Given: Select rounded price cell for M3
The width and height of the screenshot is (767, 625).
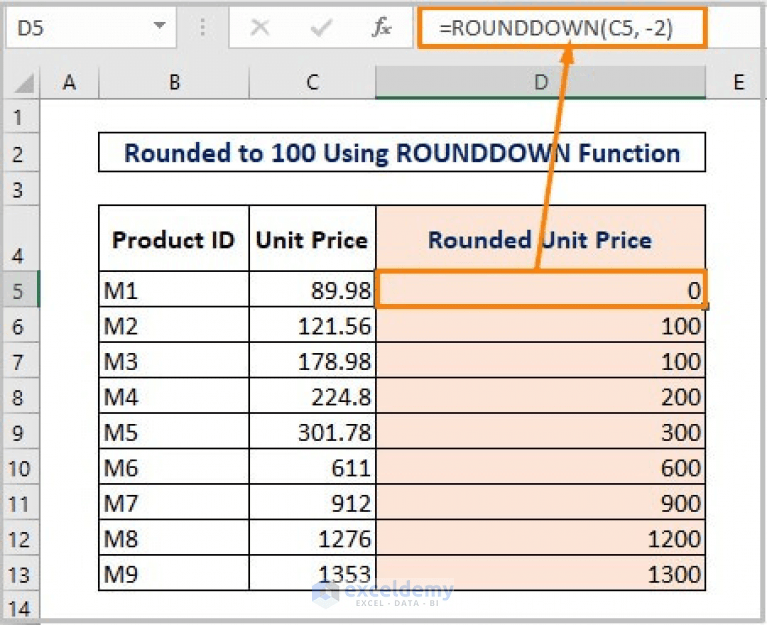Looking at the screenshot, I should [541, 360].
